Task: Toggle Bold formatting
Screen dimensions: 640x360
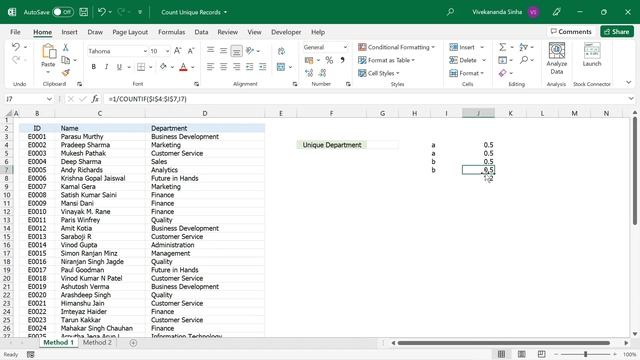Action: coord(93,67)
